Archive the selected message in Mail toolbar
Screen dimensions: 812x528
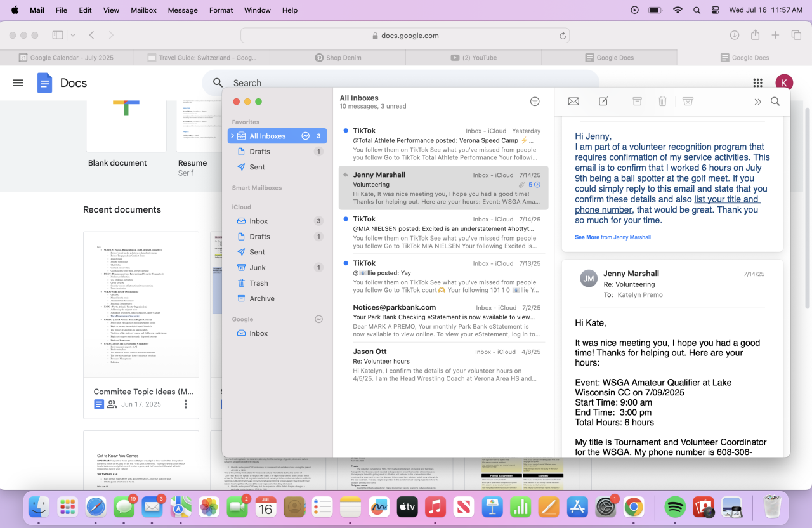click(x=637, y=102)
